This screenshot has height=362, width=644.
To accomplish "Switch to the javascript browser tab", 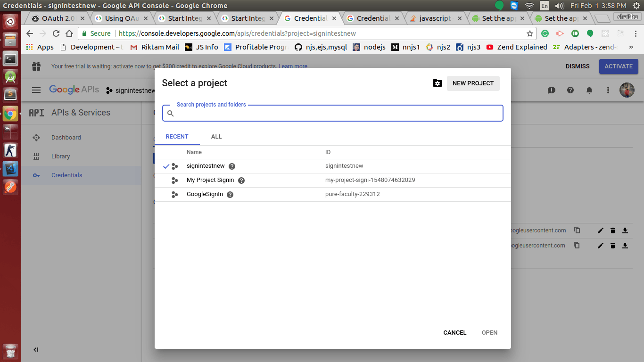I will (436, 18).
